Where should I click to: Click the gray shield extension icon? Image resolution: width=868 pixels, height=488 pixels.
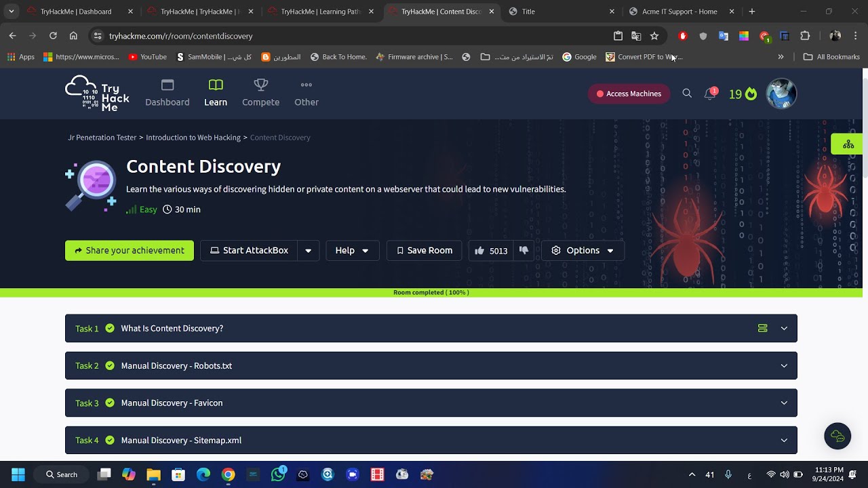click(x=703, y=36)
